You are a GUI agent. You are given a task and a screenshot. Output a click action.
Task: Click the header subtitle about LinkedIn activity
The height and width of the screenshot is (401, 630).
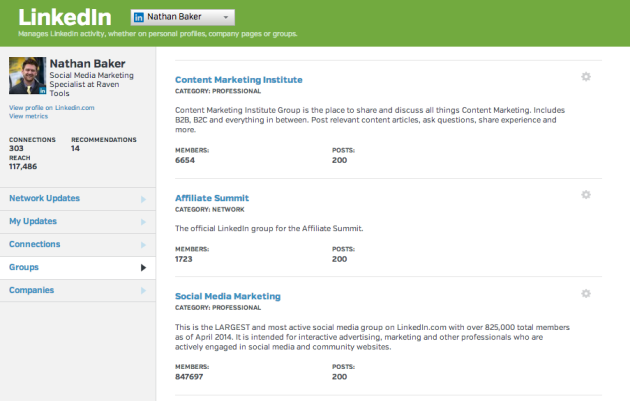(x=158, y=34)
